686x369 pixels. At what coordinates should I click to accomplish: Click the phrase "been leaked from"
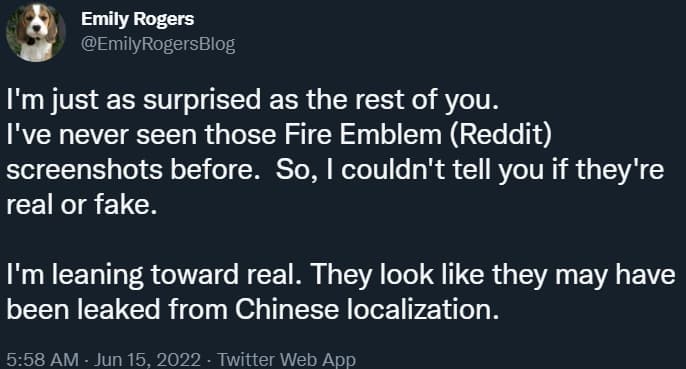pos(117,309)
